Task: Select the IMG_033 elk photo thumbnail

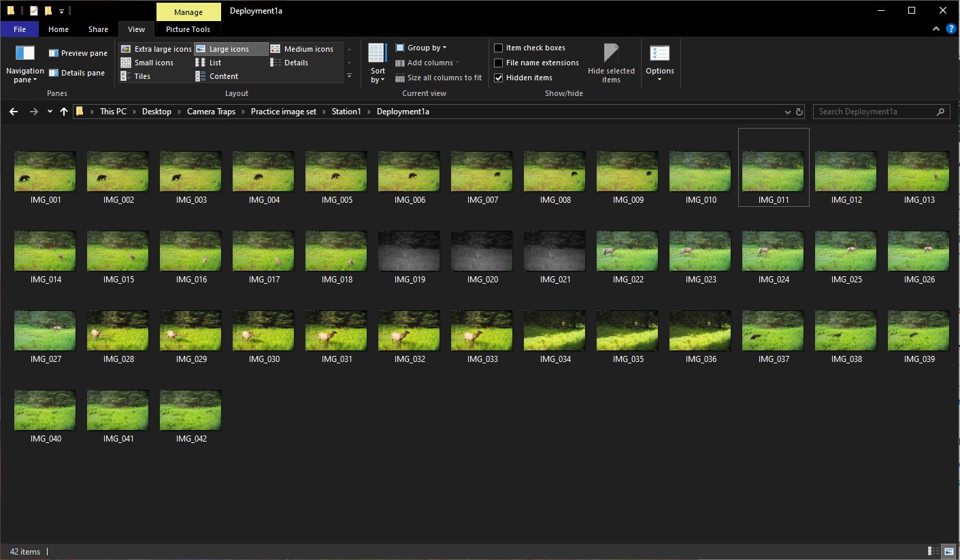Action: point(481,329)
